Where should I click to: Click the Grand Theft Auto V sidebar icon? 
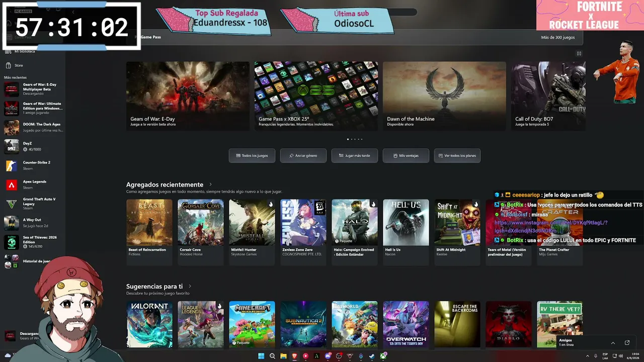(x=12, y=204)
